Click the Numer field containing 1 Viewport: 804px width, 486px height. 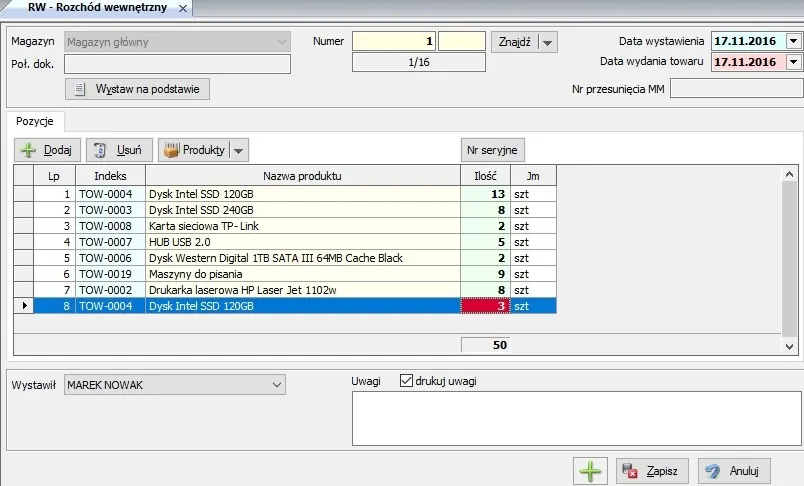pos(394,41)
